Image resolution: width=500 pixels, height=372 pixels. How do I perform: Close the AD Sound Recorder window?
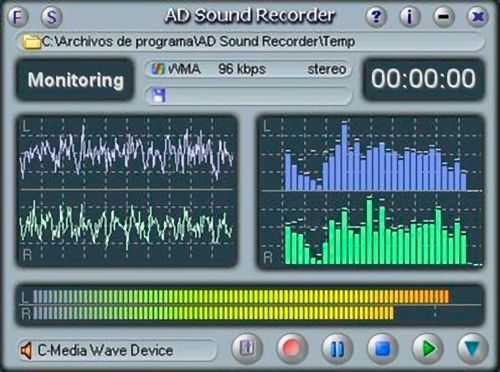[x=478, y=16]
